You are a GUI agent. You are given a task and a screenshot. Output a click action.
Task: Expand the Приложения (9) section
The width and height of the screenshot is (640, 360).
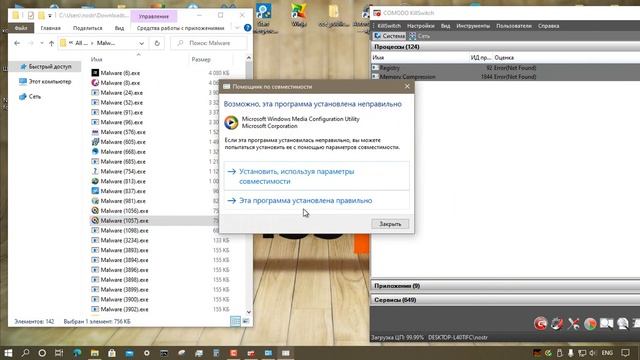tap(505, 286)
